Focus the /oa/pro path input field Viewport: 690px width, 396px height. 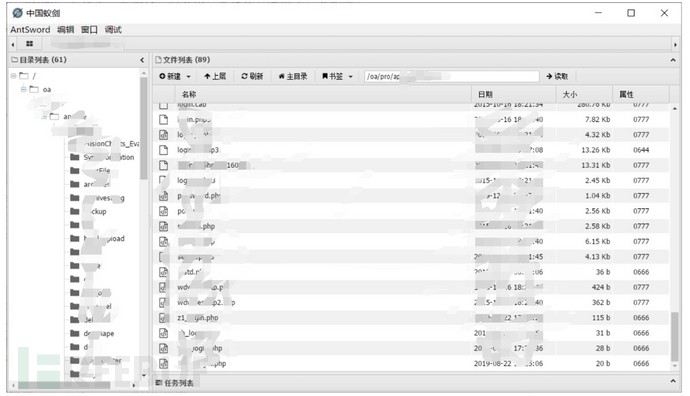click(451, 77)
